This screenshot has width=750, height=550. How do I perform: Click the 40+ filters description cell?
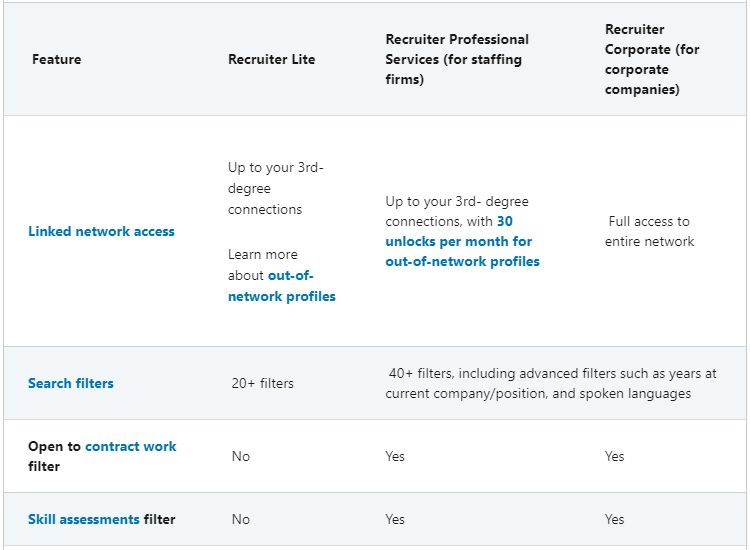pos(551,383)
